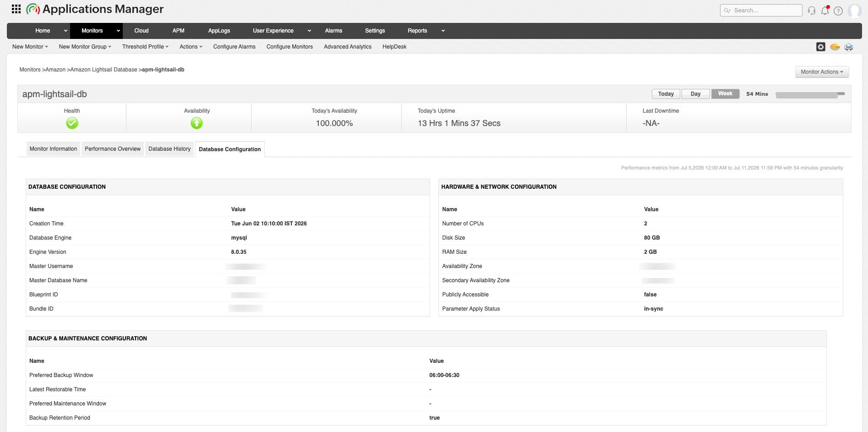Open the notifications bell icon
The image size is (868, 432).
[825, 10]
